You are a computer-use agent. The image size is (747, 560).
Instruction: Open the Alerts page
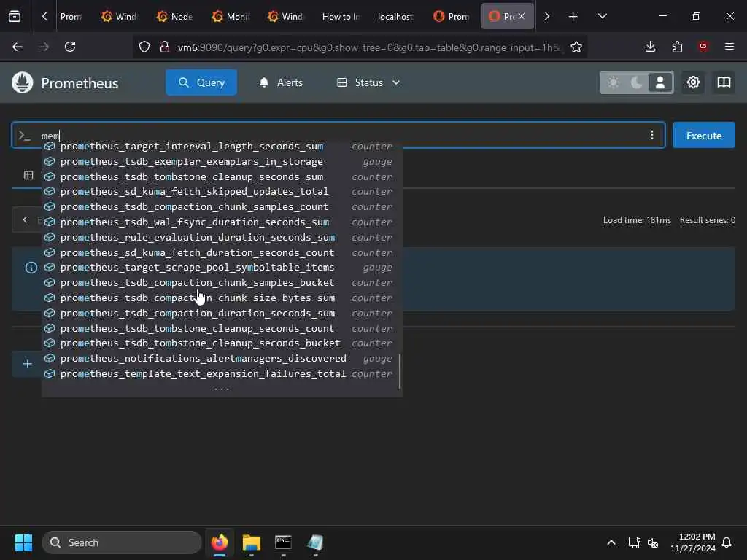(x=281, y=82)
